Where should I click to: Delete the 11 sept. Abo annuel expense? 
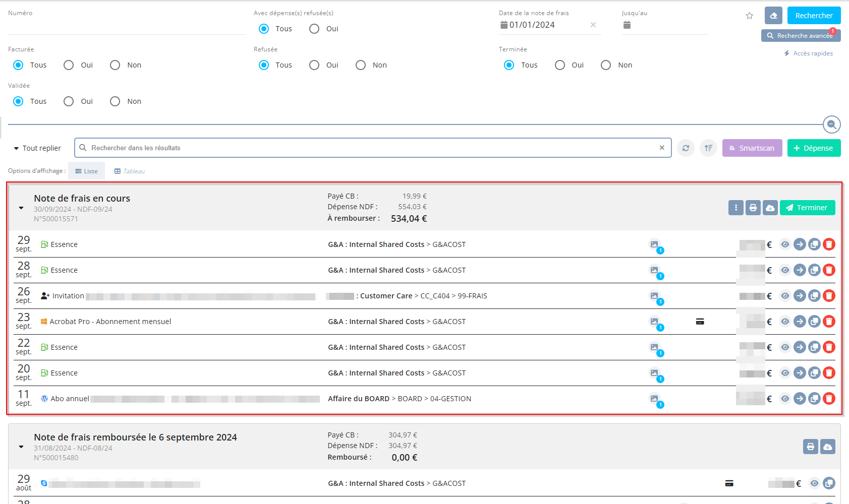[829, 399]
